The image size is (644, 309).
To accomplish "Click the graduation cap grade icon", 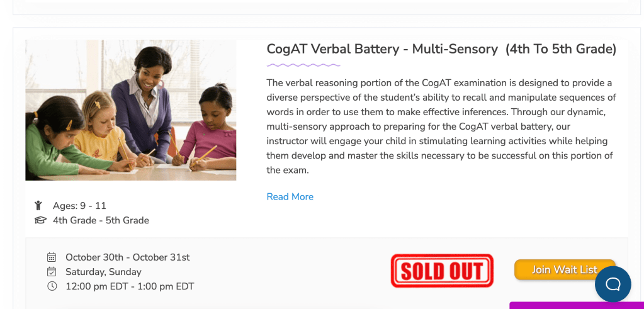I will (x=40, y=220).
